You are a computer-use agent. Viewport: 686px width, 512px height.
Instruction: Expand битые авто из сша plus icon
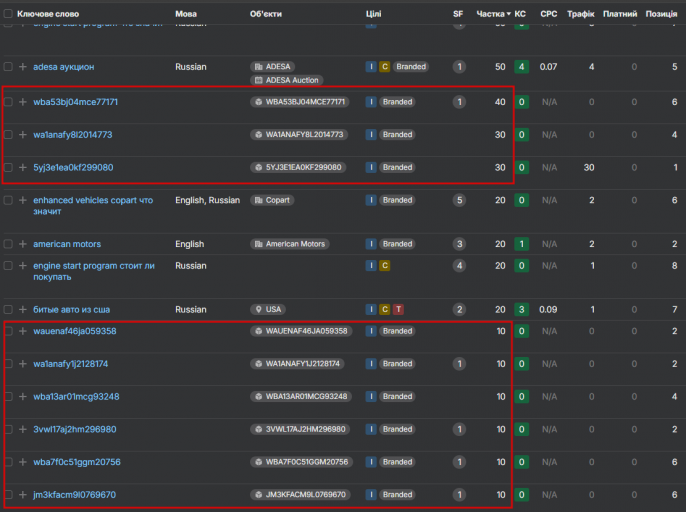pos(23,309)
